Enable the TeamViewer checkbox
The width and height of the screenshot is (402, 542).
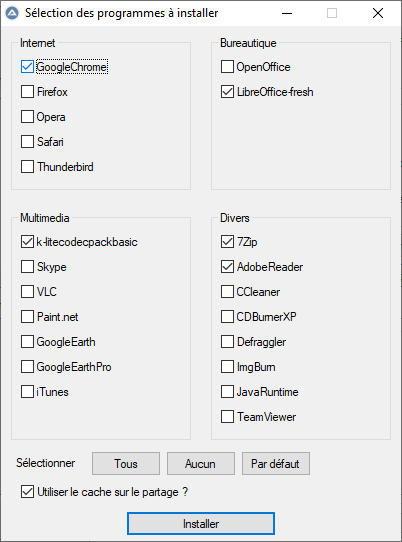coord(227,417)
